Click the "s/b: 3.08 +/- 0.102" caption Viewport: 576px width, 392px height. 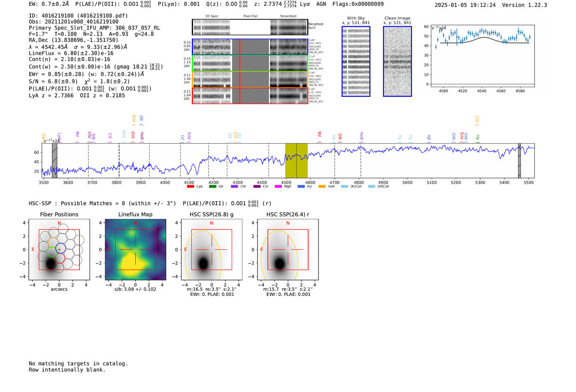(x=135, y=289)
